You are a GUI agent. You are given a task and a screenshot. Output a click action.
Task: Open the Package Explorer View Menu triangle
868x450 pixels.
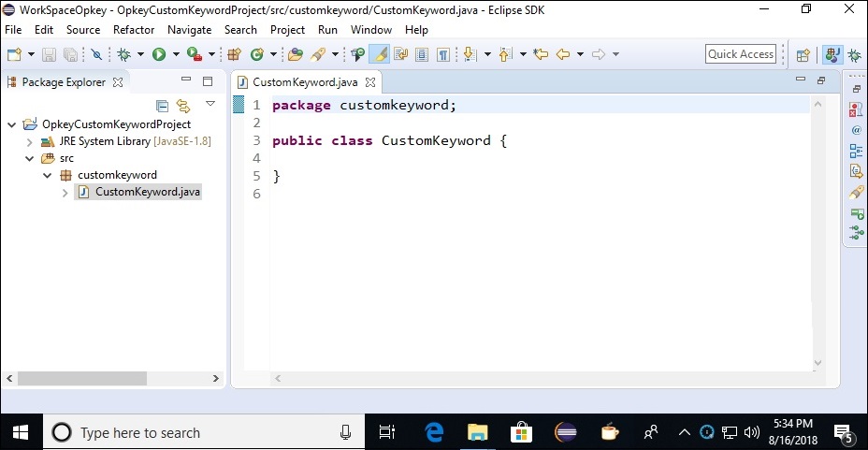coord(210,104)
